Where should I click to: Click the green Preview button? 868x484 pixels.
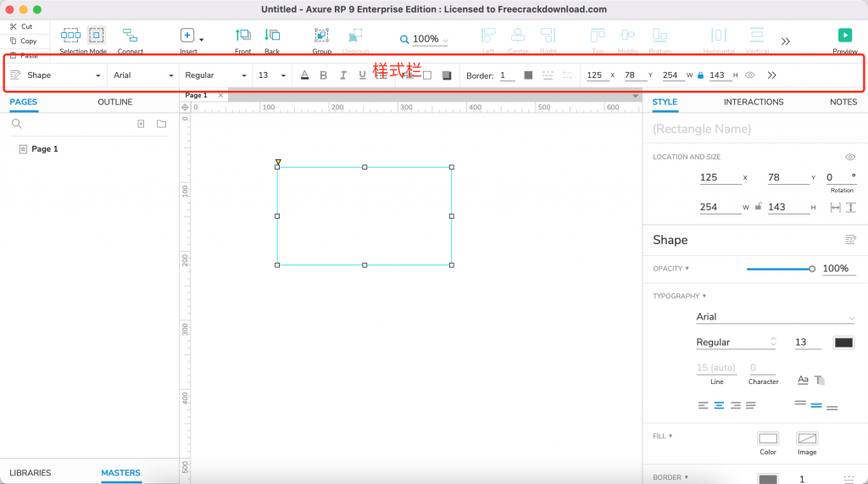[844, 36]
